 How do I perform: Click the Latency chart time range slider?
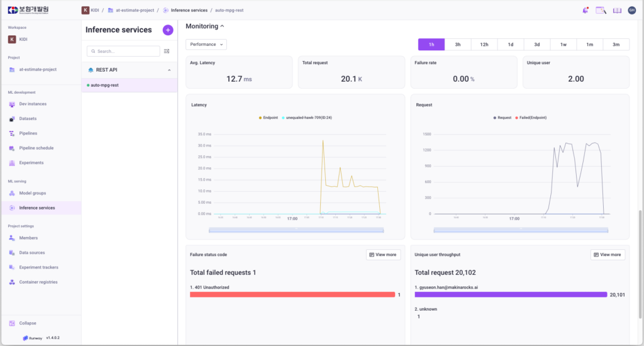tap(296, 229)
